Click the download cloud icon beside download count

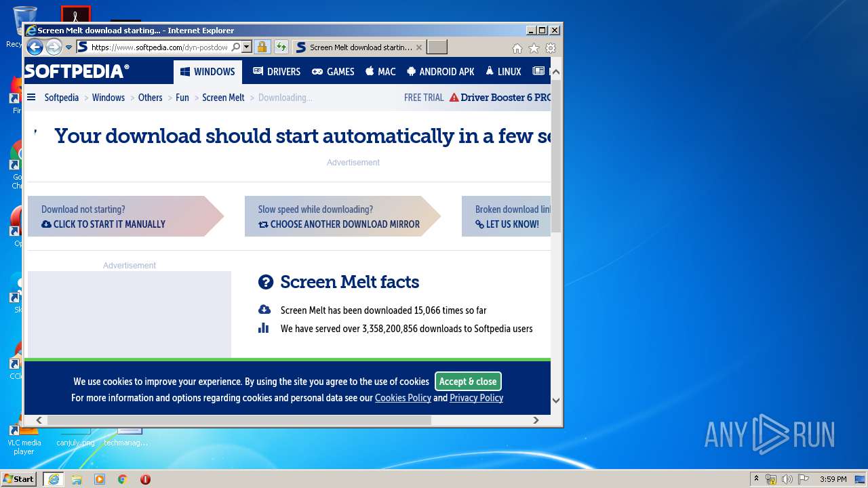click(x=264, y=310)
